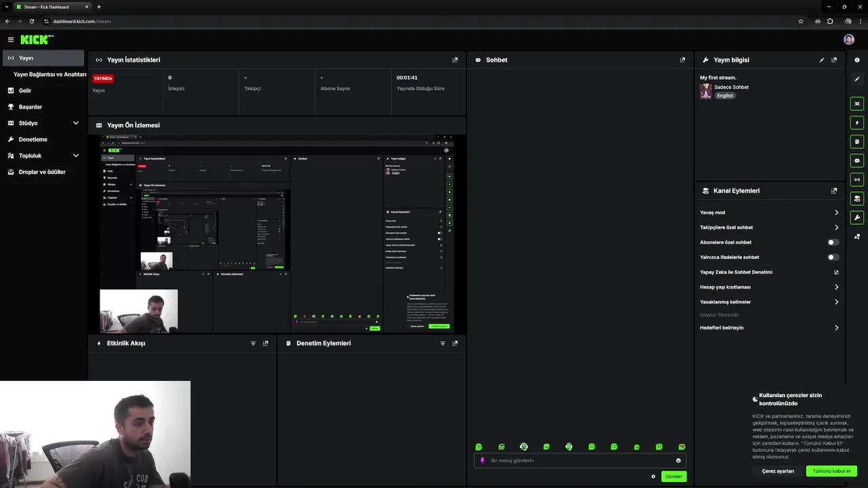Open the emoji picker in chat input
Screen dimensions: 868x488
click(678, 460)
